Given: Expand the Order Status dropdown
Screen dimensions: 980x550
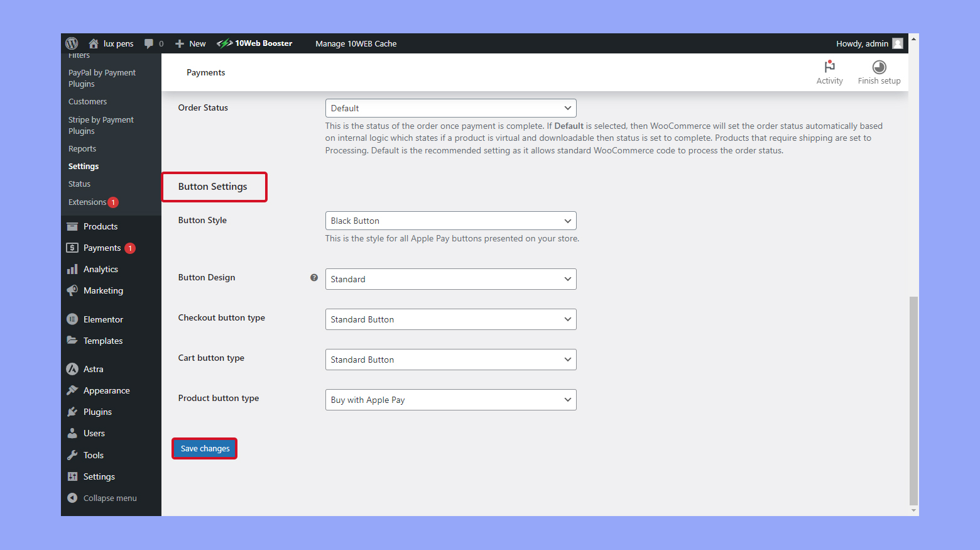Looking at the screenshot, I should click(450, 108).
